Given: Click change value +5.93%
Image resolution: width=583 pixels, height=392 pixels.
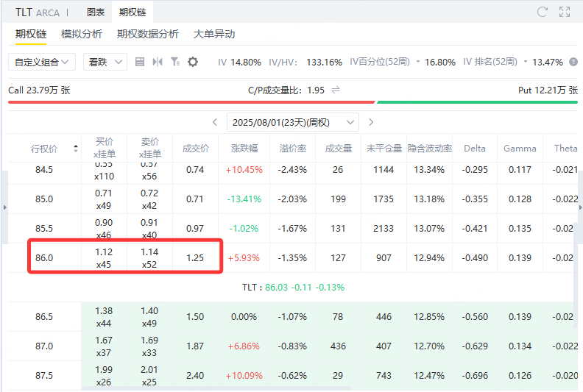Looking at the screenshot, I should pos(244,258).
